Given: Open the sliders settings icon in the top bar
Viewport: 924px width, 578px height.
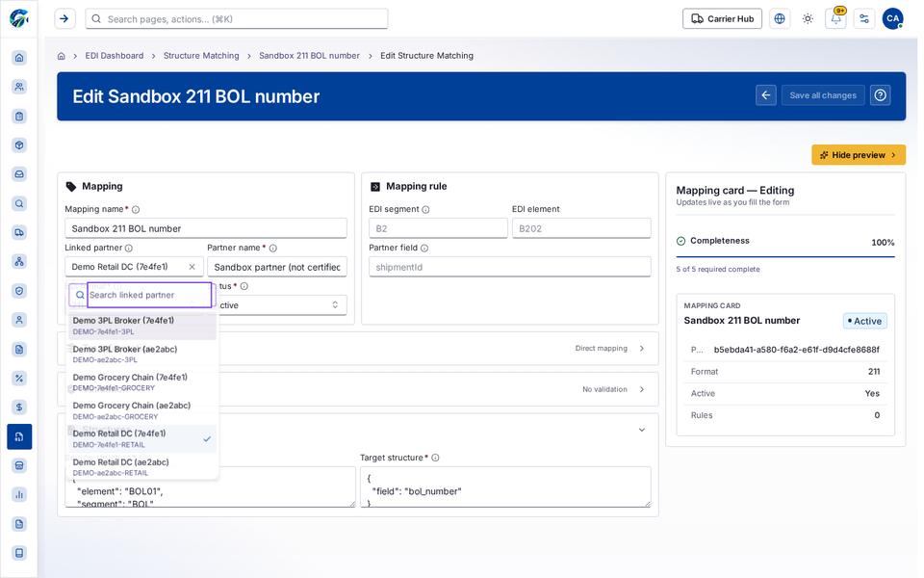Looking at the screenshot, I should pos(864,19).
